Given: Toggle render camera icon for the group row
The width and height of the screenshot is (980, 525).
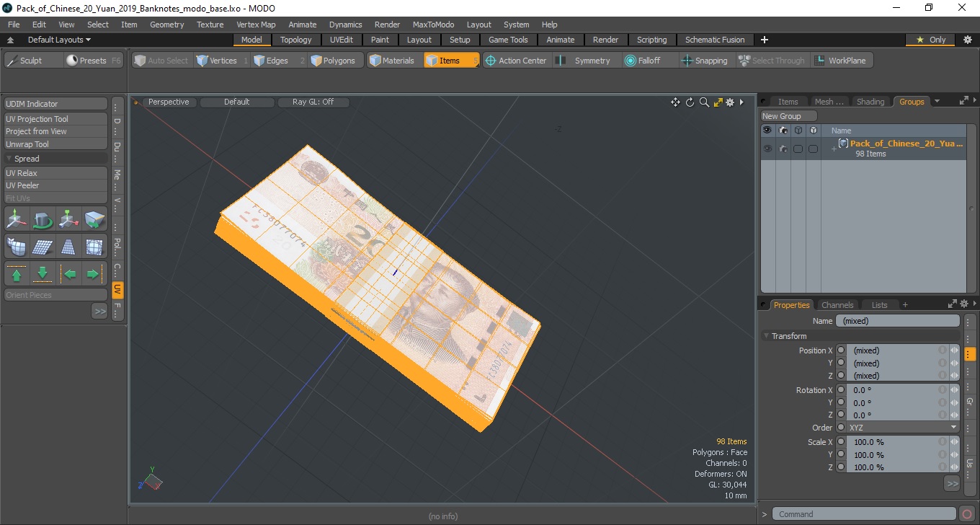Looking at the screenshot, I should pyautogui.click(x=783, y=149).
